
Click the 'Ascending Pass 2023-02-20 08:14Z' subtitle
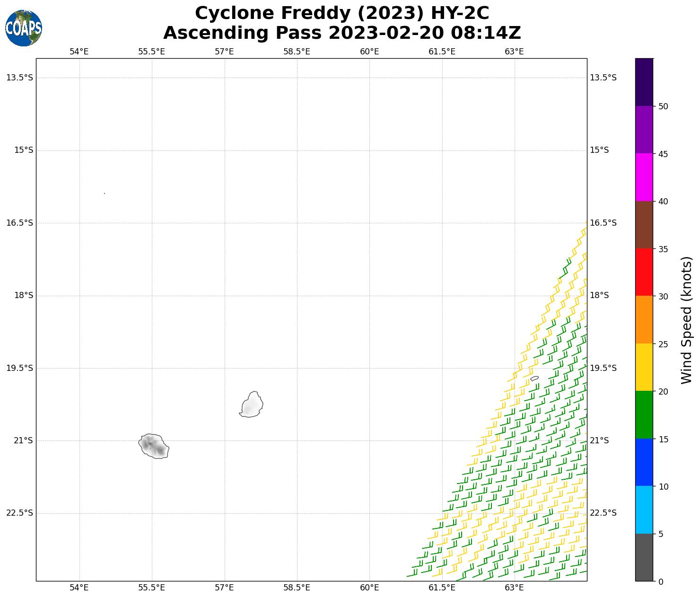(x=341, y=33)
